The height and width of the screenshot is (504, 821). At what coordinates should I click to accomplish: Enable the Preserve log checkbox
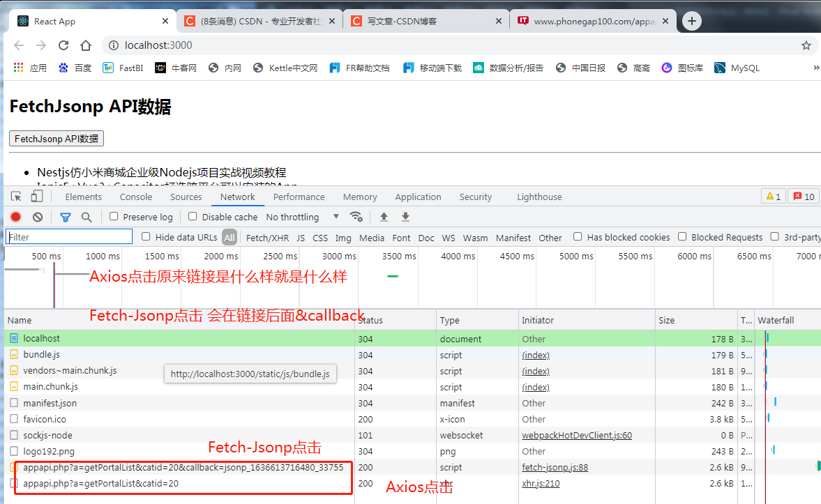[x=113, y=217]
